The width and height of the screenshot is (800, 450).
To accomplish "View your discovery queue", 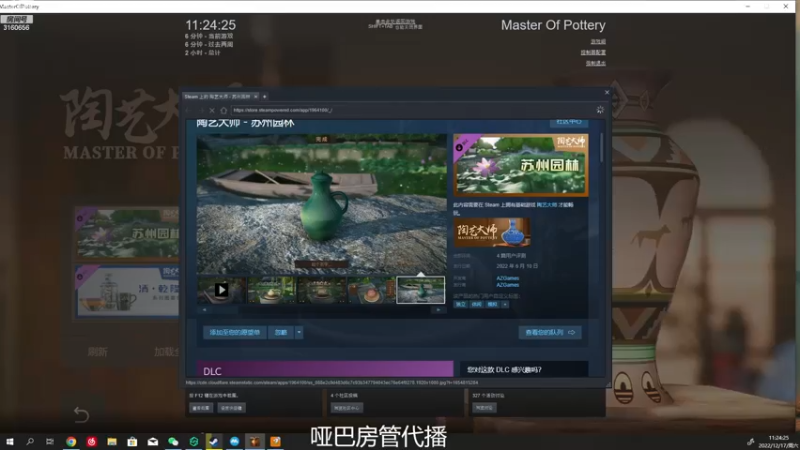I will point(550,333).
